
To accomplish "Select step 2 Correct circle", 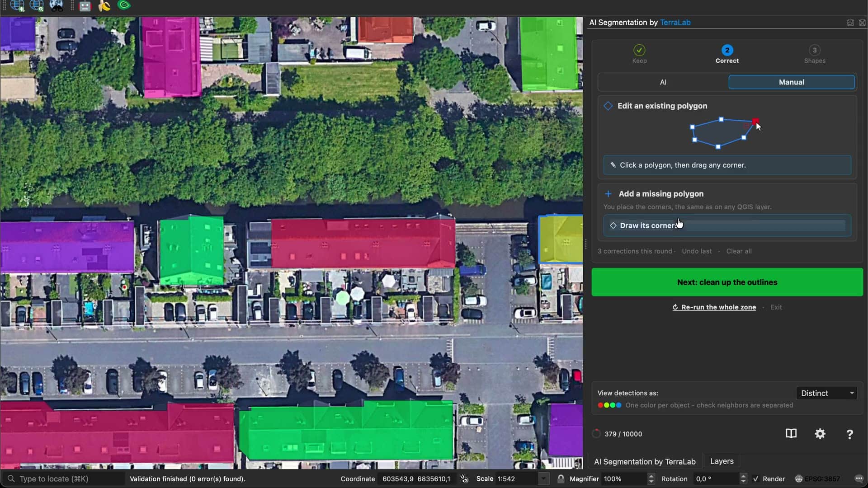I will point(727,50).
